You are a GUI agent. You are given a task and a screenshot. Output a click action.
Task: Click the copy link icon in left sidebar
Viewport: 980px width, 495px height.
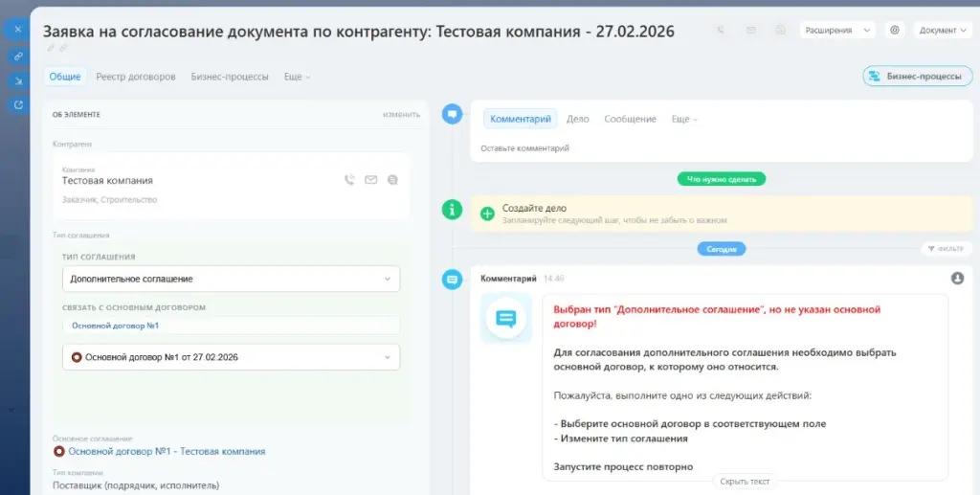[17, 56]
